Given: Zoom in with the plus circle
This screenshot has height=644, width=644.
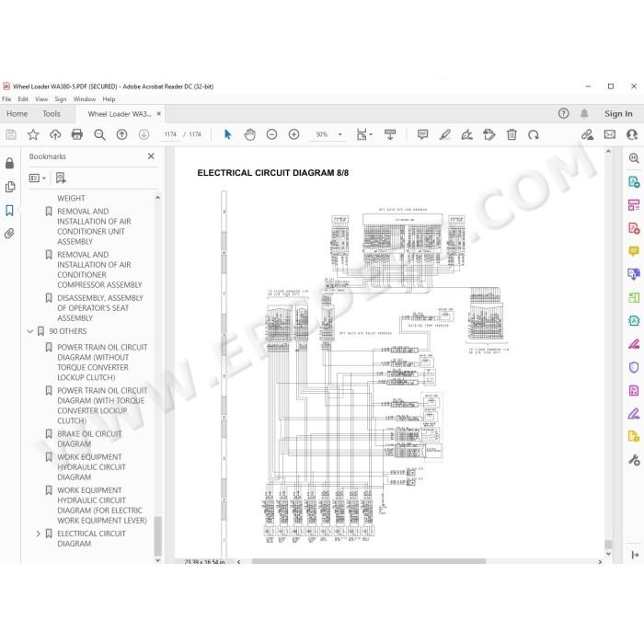Looking at the screenshot, I should [x=294, y=134].
